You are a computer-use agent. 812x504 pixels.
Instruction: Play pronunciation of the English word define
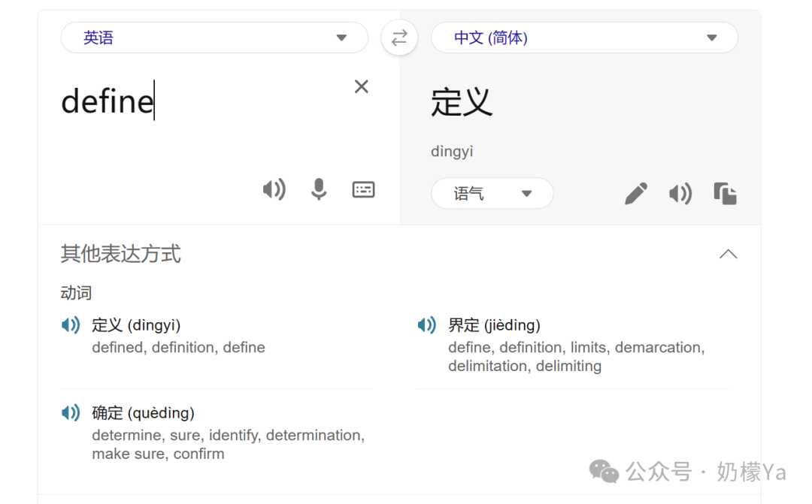click(x=274, y=189)
